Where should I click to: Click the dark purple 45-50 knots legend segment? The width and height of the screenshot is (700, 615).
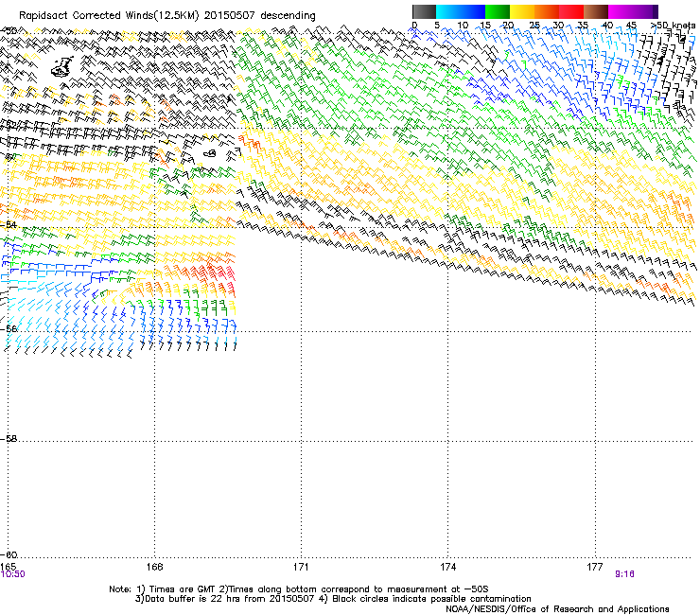point(645,11)
